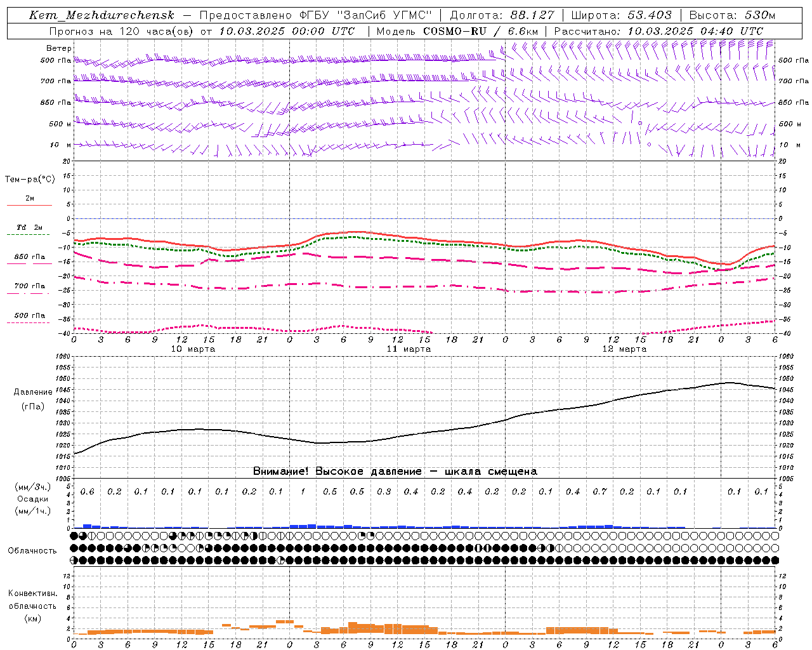Click the line sample under Td 2м legend
Screen dimensions: 812x650
pos(28,235)
